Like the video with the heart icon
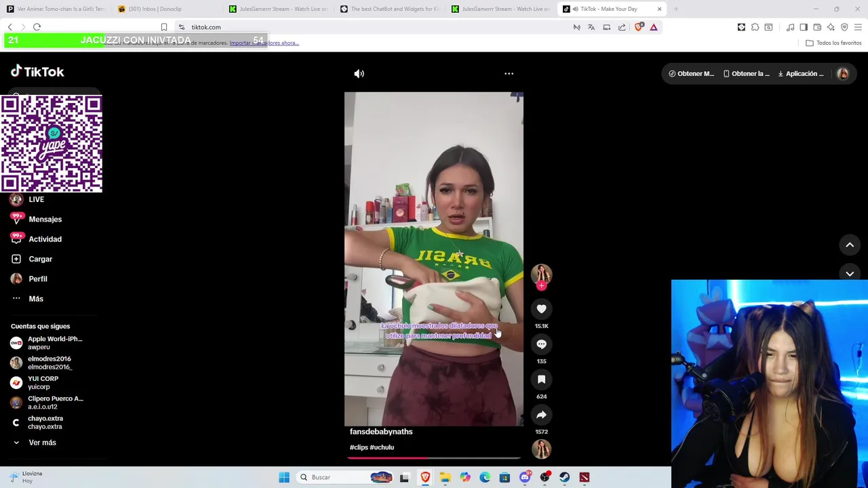The image size is (868, 488). tap(541, 309)
